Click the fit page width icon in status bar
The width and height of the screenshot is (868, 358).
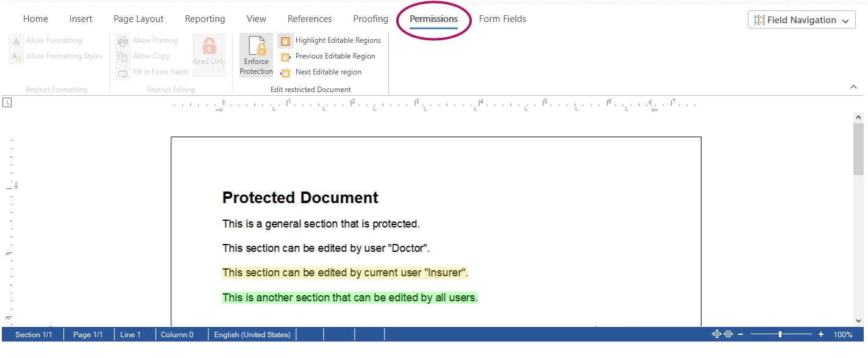727,334
